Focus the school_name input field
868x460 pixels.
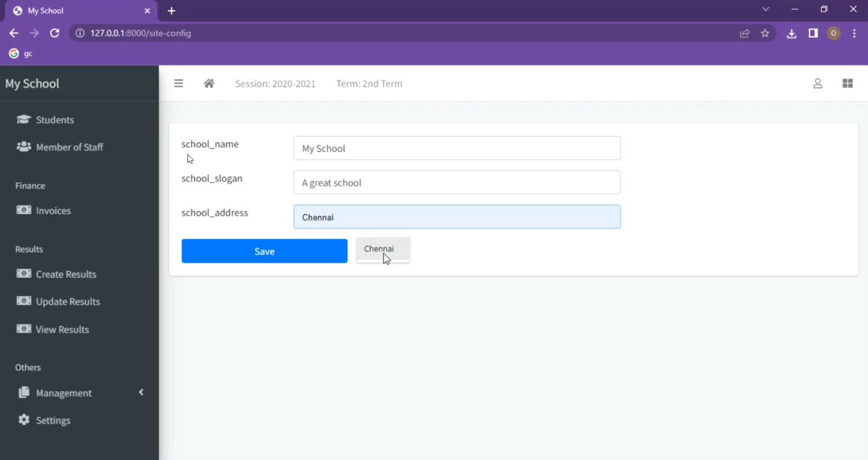point(457,148)
